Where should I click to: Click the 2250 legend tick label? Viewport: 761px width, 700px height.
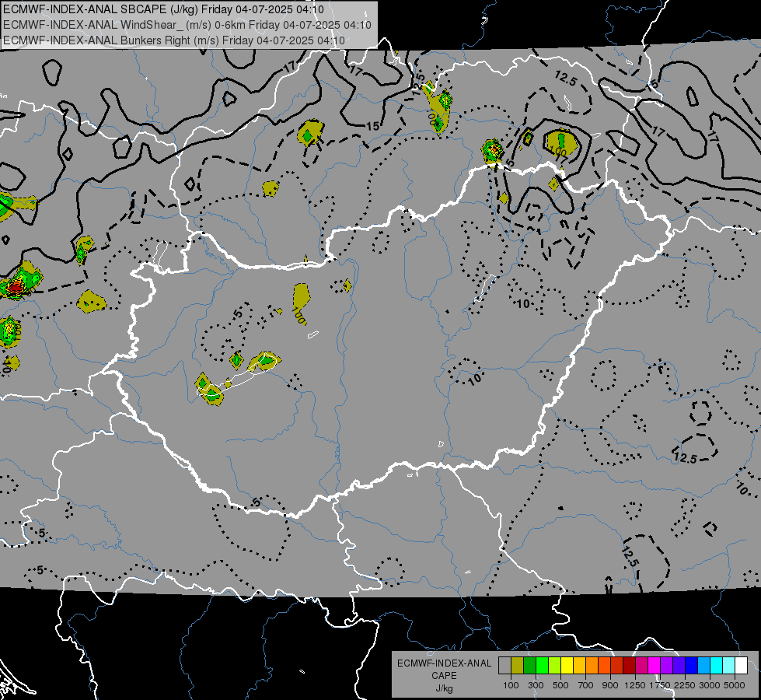[686, 685]
